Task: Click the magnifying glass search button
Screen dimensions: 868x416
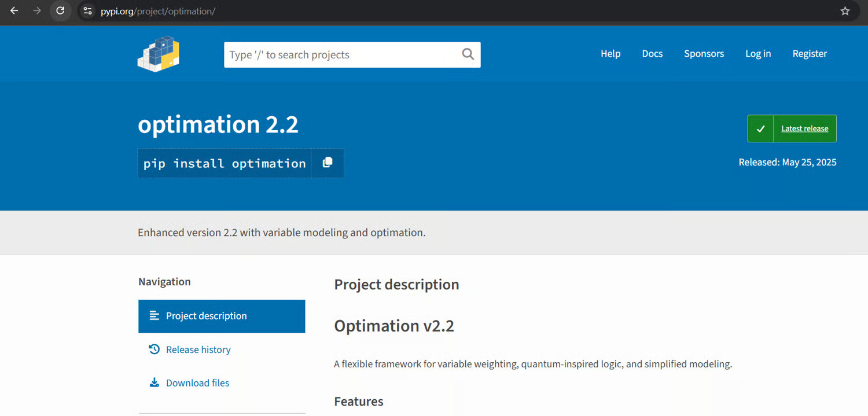Action: coord(468,54)
